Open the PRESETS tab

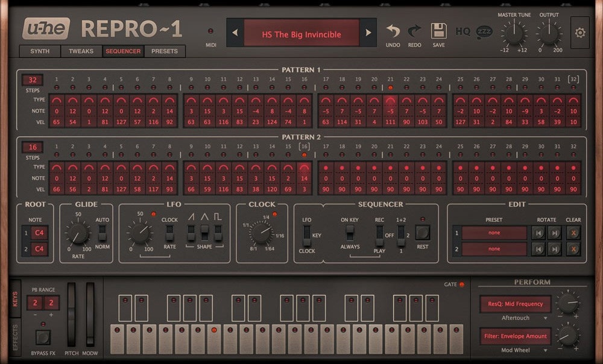tap(165, 51)
